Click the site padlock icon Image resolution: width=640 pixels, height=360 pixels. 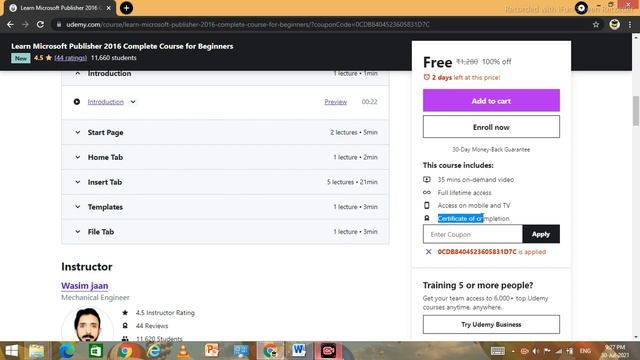point(59,24)
